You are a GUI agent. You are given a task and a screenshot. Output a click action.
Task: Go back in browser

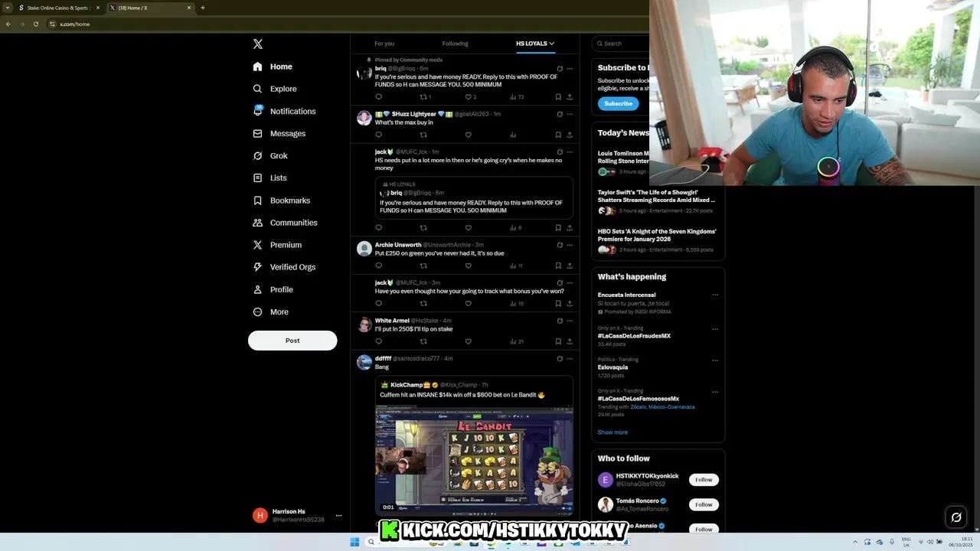8,24
